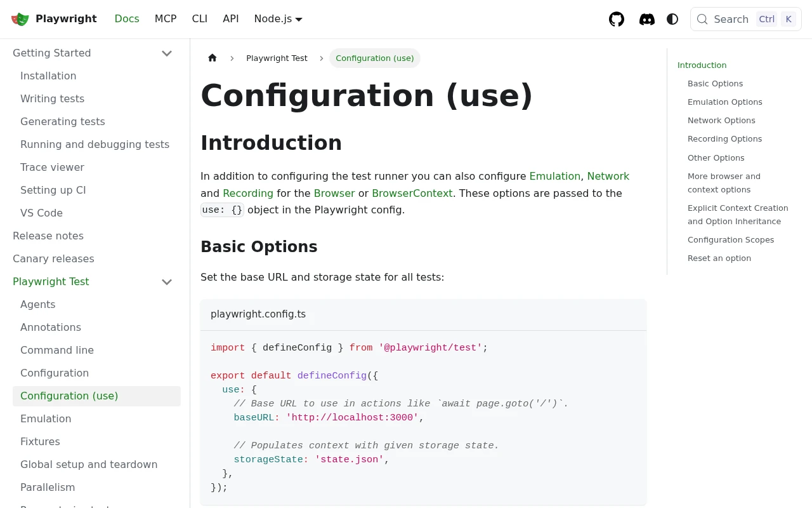Image resolution: width=812 pixels, height=508 pixels.
Task: Open the GitHub repository icon
Action: coord(617,19)
